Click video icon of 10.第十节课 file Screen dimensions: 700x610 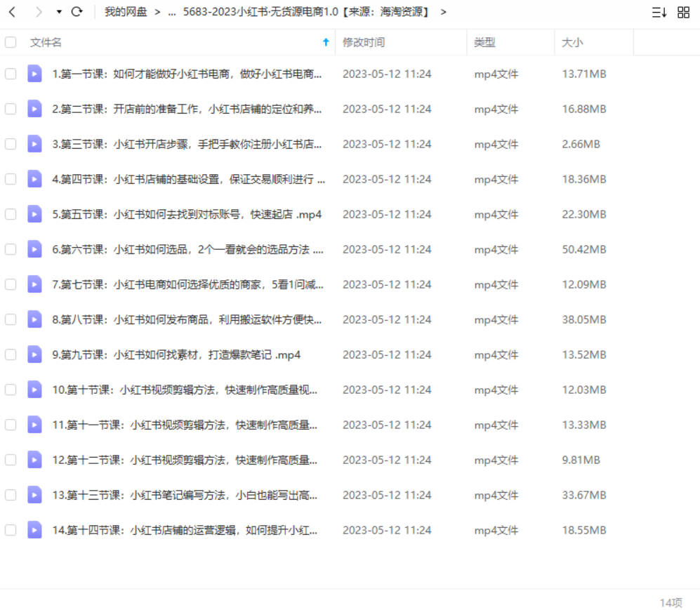pyautogui.click(x=34, y=390)
